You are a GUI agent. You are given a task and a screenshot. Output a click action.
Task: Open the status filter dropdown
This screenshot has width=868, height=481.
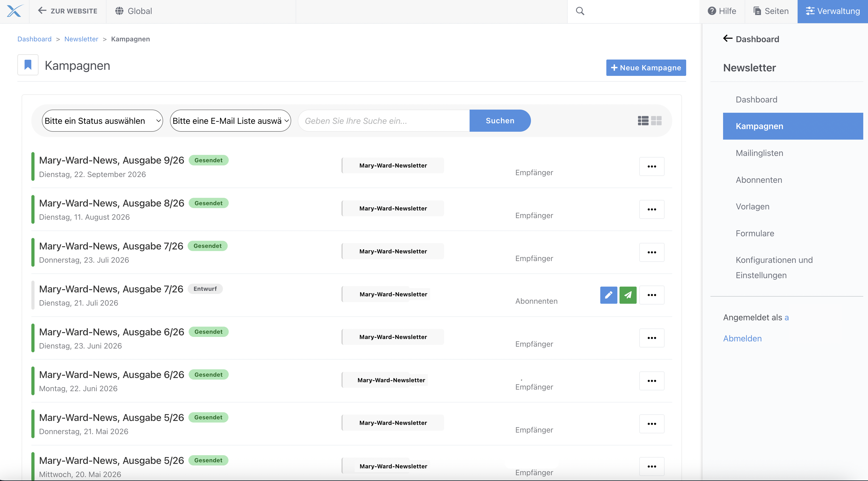(103, 121)
